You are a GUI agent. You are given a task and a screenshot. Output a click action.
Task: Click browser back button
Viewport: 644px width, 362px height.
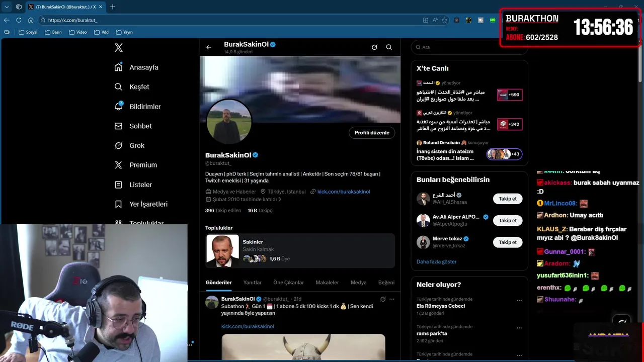coord(7,20)
